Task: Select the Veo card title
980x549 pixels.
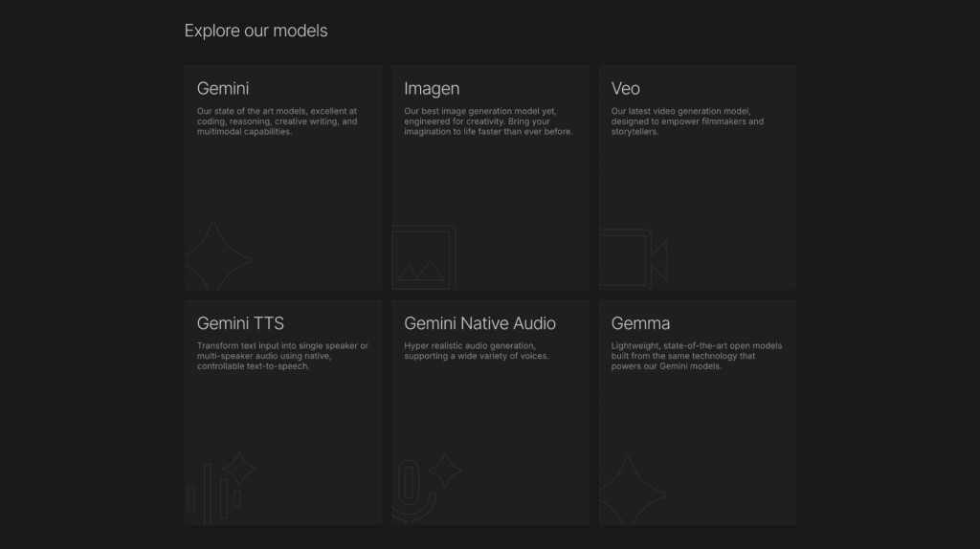Action: click(626, 89)
